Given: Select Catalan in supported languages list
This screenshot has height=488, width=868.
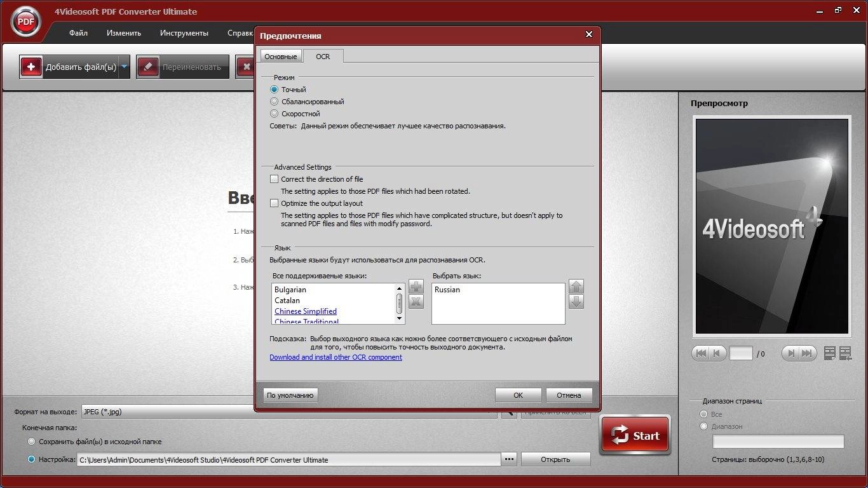Looking at the screenshot, I should [287, 301].
